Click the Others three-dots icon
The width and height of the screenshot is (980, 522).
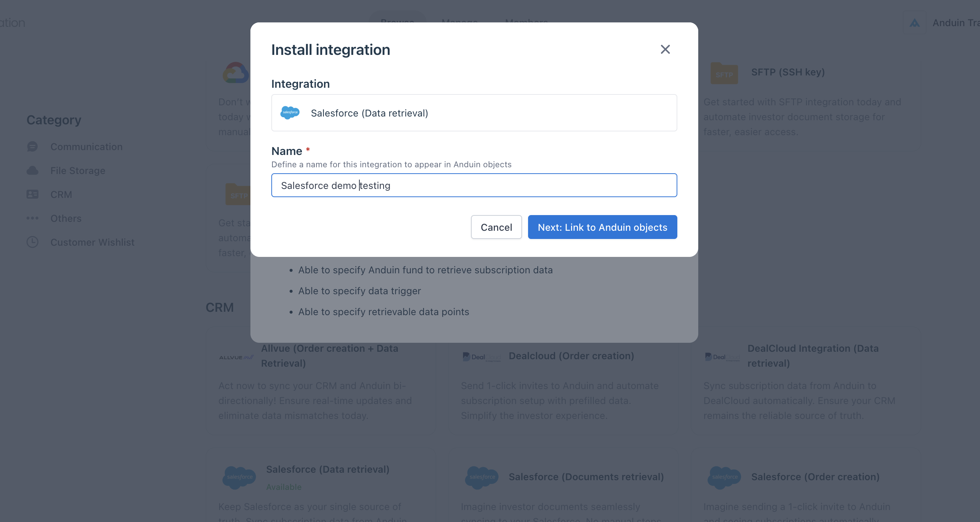(x=33, y=218)
